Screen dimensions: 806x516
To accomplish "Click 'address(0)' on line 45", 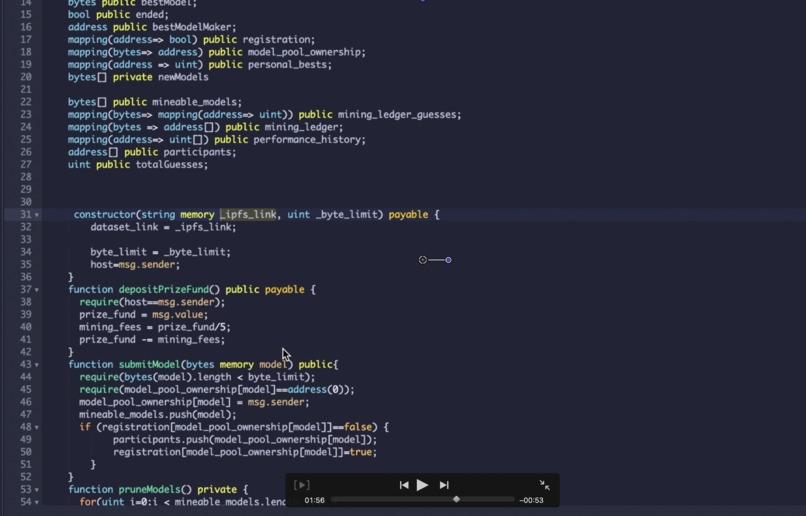I will (318, 390).
